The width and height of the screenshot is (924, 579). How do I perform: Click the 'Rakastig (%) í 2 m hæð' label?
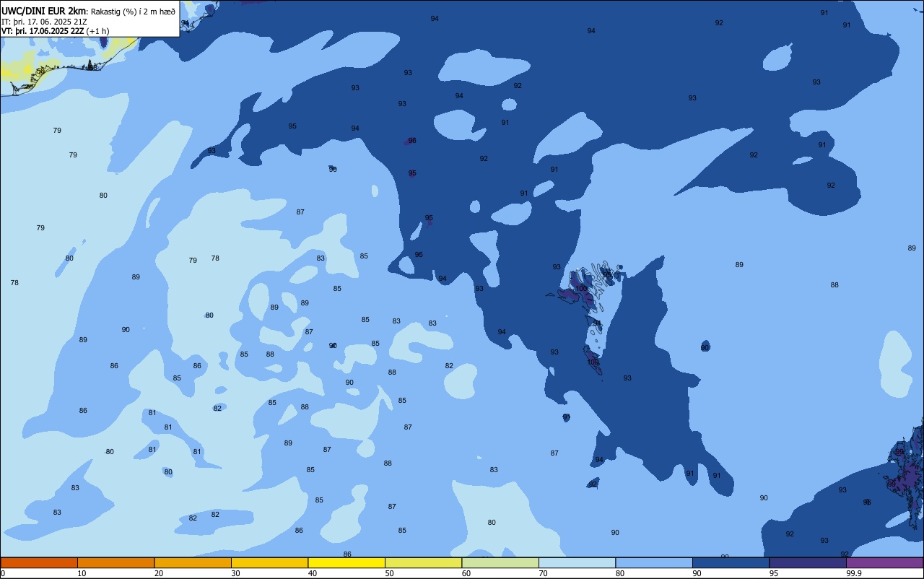point(133,12)
